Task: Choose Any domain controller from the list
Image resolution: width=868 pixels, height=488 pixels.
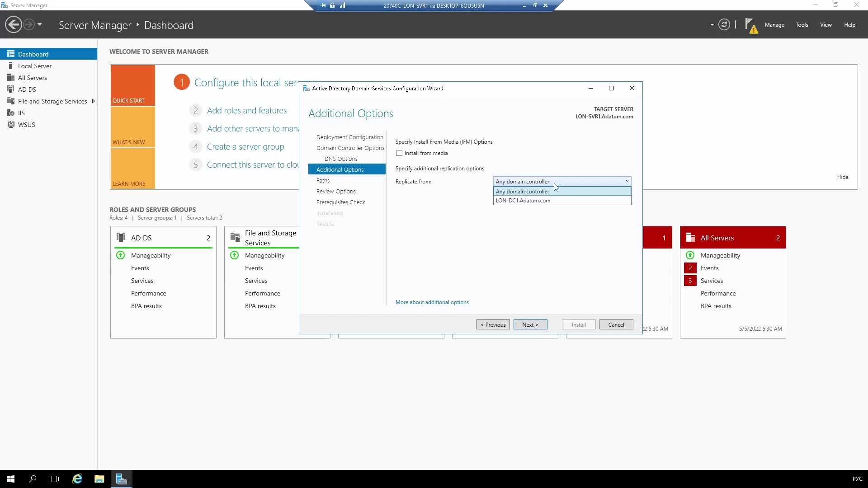Action: pyautogui.click(x=562, y=191)
